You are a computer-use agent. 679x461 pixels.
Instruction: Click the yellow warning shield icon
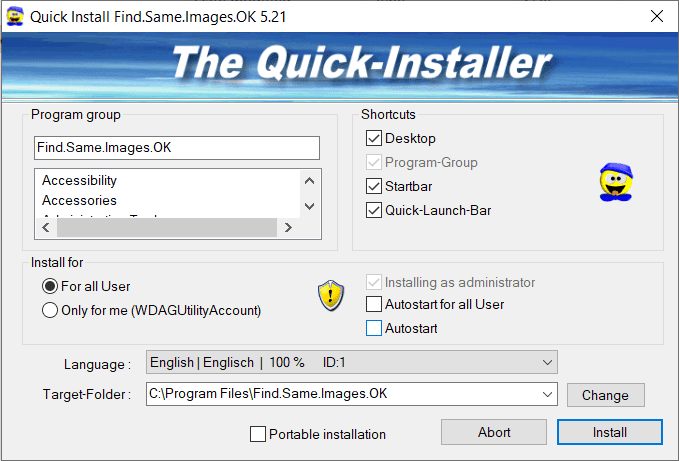click(x=331, y=296)
